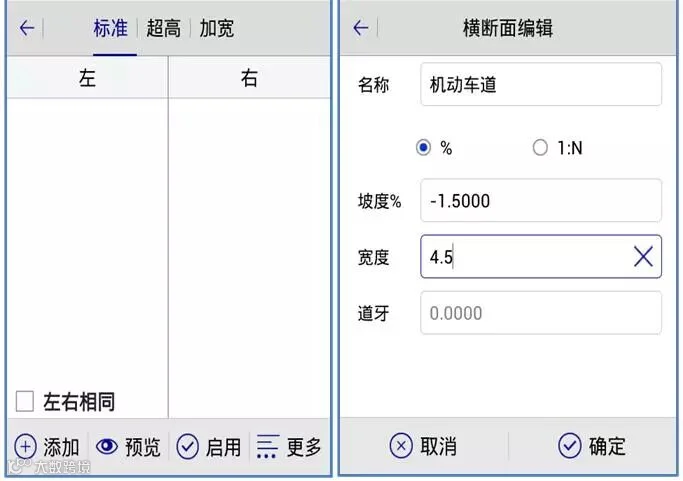The width and height of the screenshot is (683, 481).
Task: Open 预览 eye preview
Action: coord(128,447)
